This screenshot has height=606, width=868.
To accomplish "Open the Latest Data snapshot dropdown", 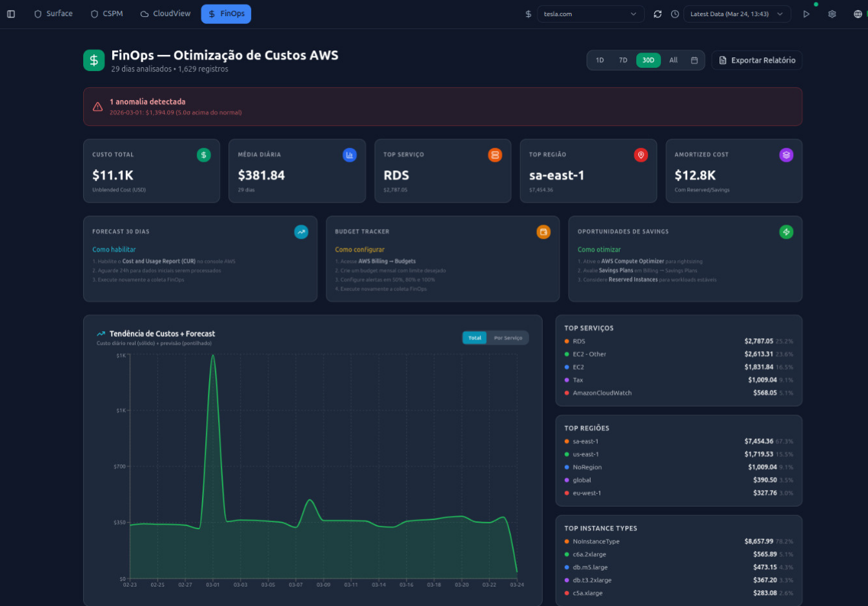I will (736, 14).
